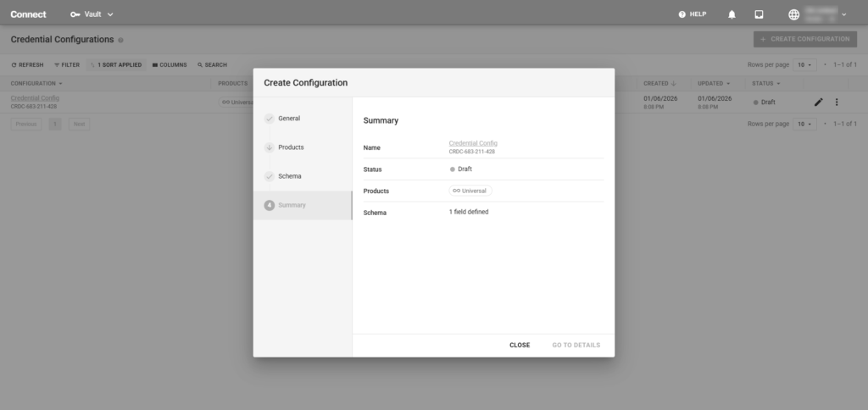The height and width of the screenshot is (410, 868).
Task: Expand the account menu chevron
Action: tap(844, 14)
